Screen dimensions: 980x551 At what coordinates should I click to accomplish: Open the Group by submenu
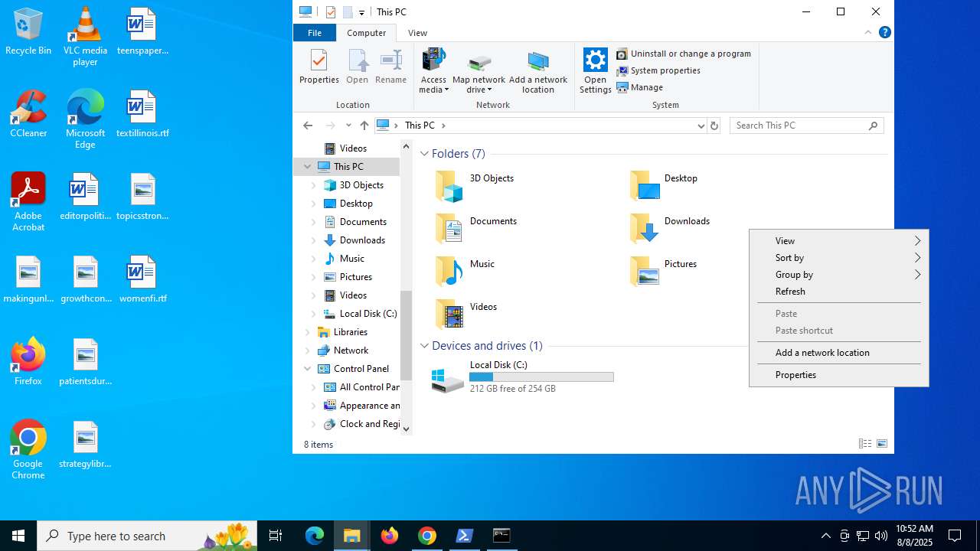[x=838, y=275]
